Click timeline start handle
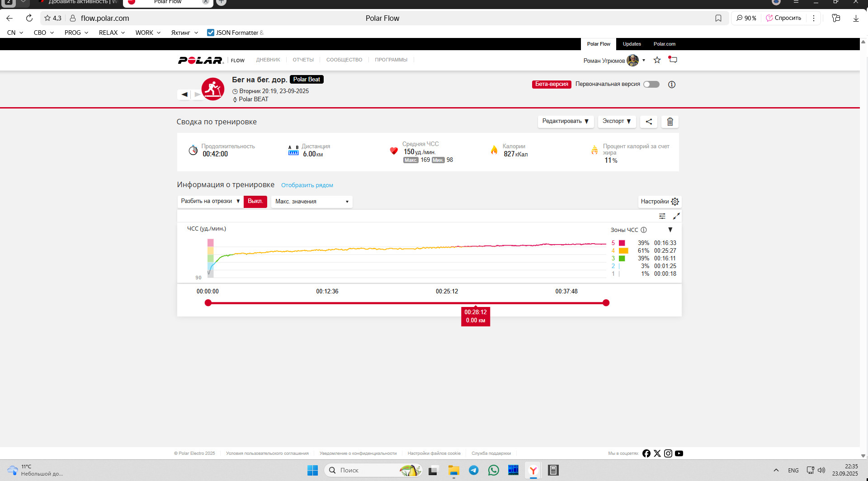The height and width of the screenshot is (481, 868). [x=208, y=303]
